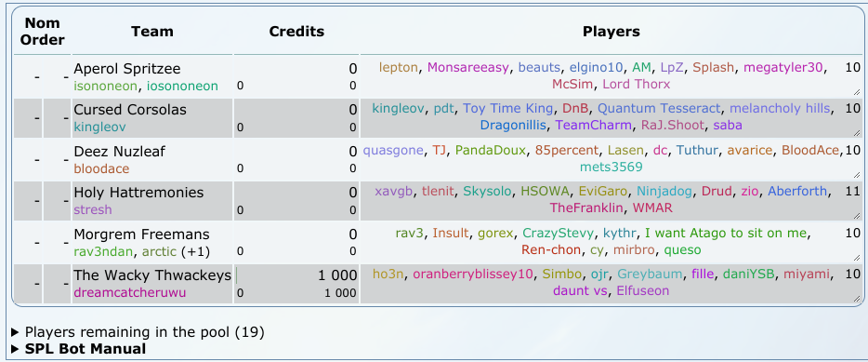
Task: Click the Holy Hattremonies players resize handle
Action: (856, 216)
